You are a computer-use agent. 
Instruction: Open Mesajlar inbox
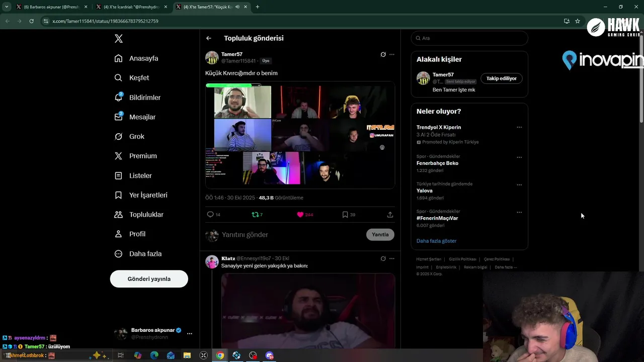pyautogui.click(x=135, y=117)
